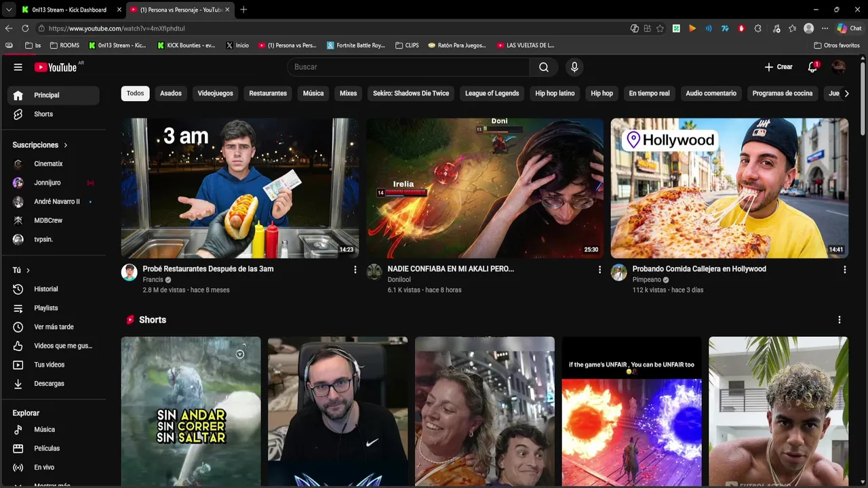Open the MDBCrew subscription channel
The width and height of the screenshot is (868, 488).
click(x=54, y=221)
